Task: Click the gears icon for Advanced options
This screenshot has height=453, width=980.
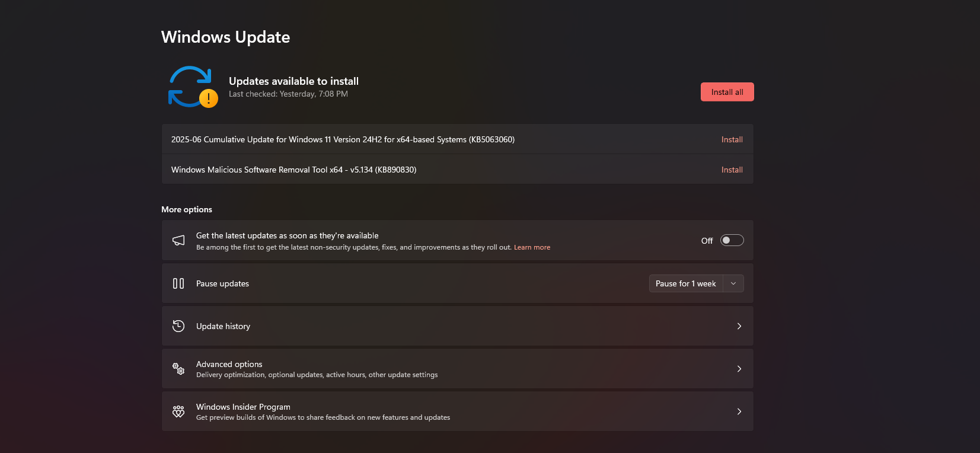Action: point(178,369)
